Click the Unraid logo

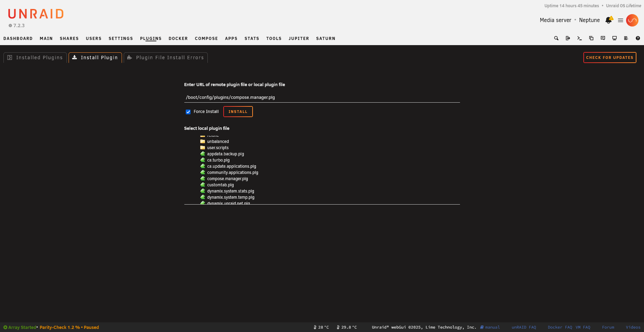35,14
